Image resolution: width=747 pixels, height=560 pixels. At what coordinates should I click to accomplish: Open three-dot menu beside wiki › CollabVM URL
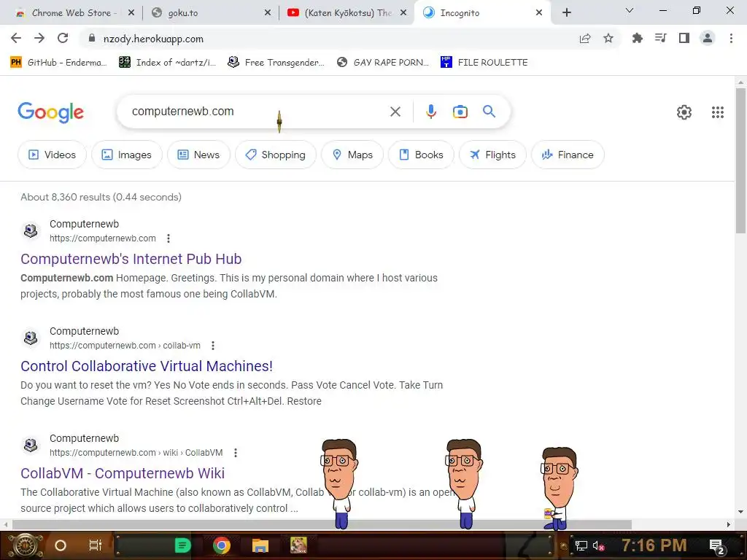pos(236,453)
